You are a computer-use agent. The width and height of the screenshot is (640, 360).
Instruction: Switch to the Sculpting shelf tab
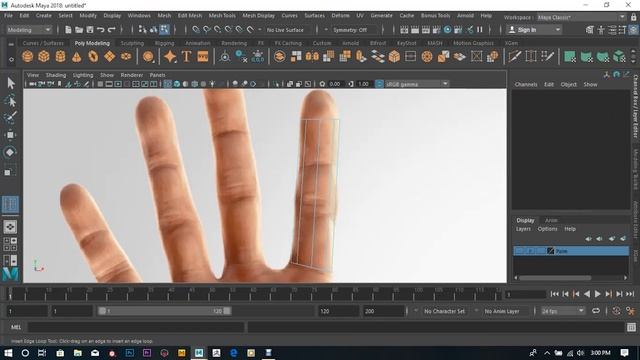(132, 43)
